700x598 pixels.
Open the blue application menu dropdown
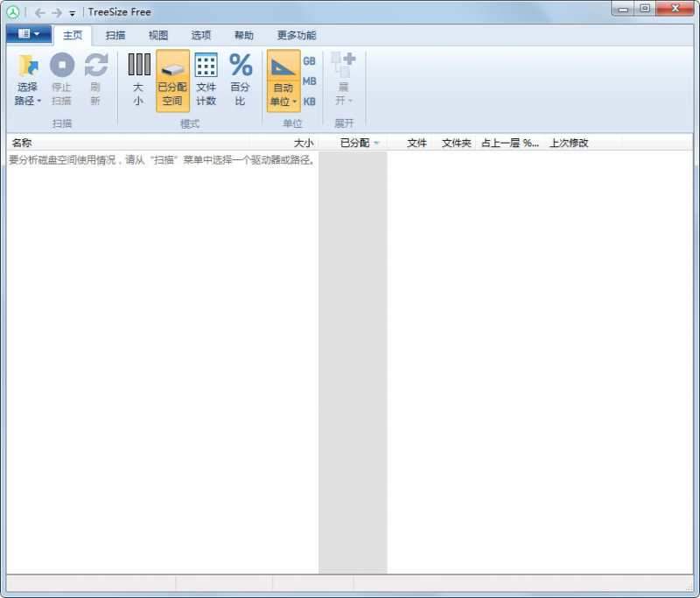click(x=29, y=34)
